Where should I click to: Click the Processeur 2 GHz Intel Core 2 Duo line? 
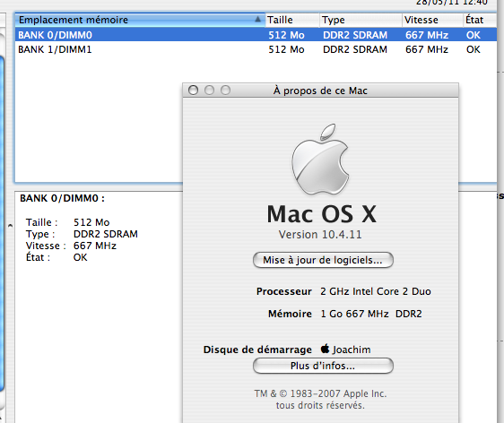click(343, 291)
